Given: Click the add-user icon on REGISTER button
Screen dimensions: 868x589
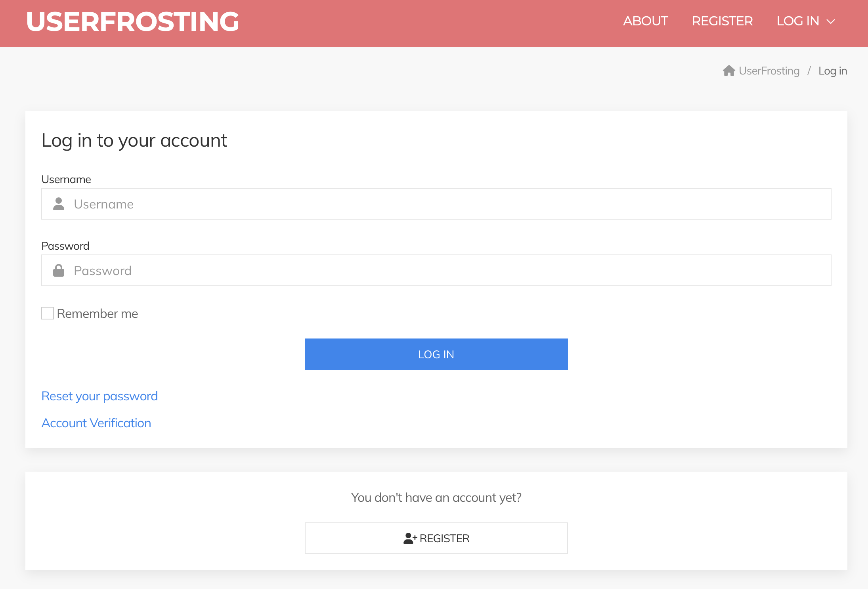Looking at the screenshot, I should pyautogui.click(x=410, y=538).
